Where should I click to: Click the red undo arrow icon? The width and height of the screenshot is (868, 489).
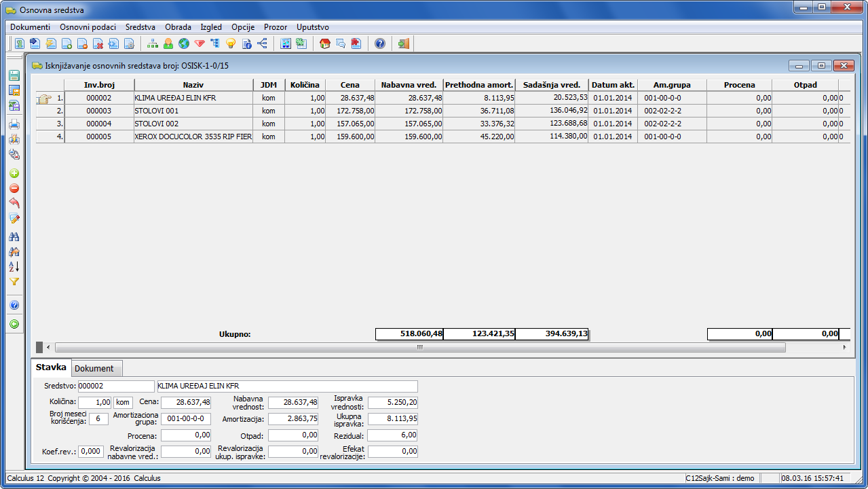point(14,203)
